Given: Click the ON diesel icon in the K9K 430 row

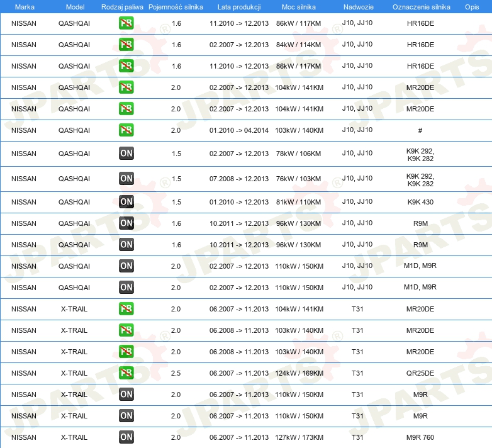Looking at the screenshot, I should click(126, 202).
